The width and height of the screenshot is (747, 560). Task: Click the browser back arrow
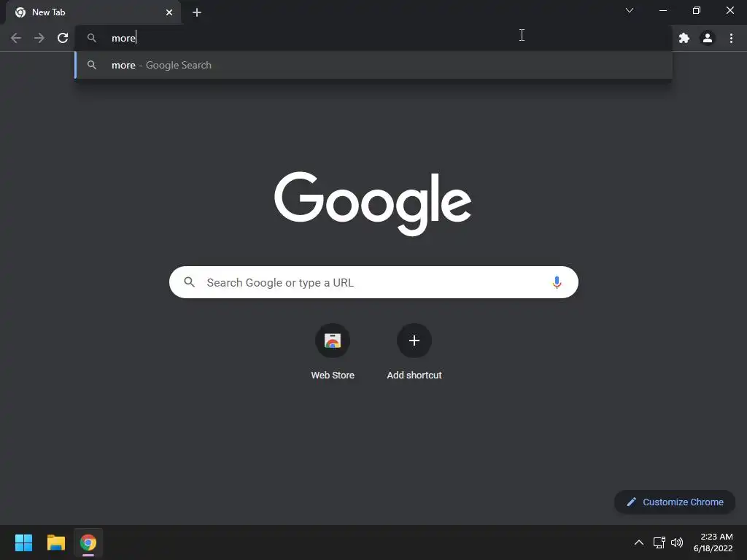click(16, 38)
